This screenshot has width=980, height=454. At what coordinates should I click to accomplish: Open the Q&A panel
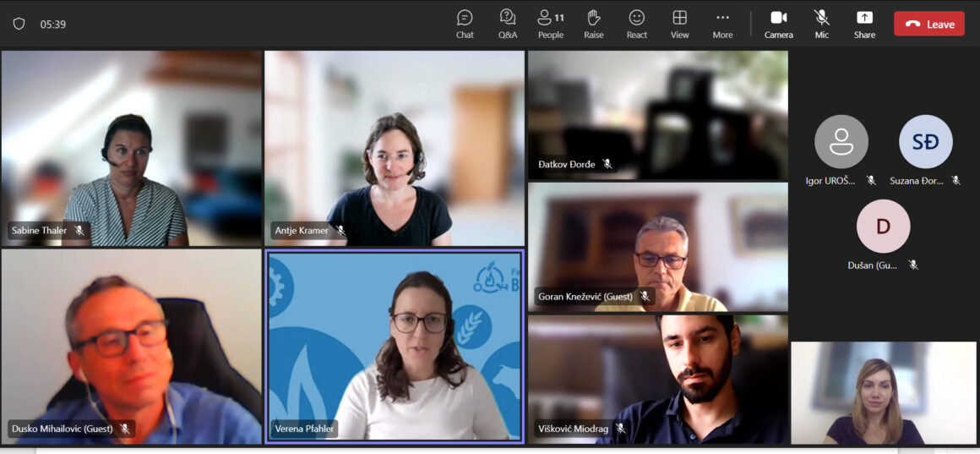pos(507,24)
